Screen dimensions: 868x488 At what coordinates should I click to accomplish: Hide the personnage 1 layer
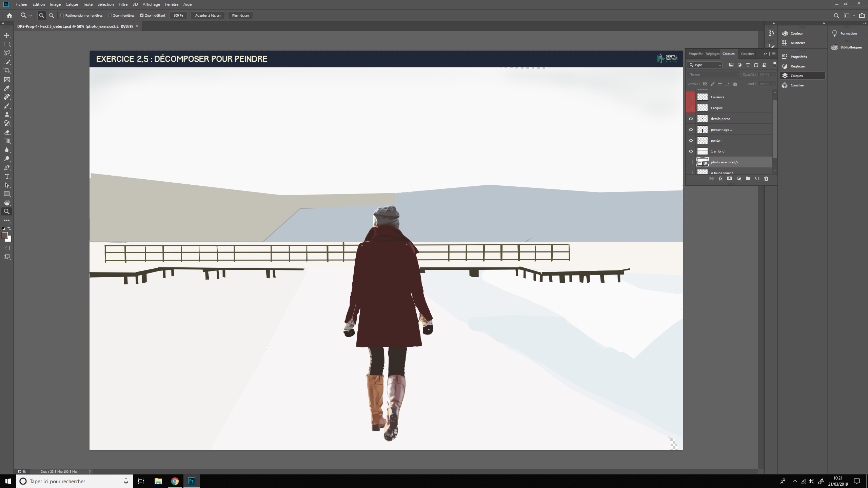click(x=691, y=129)
